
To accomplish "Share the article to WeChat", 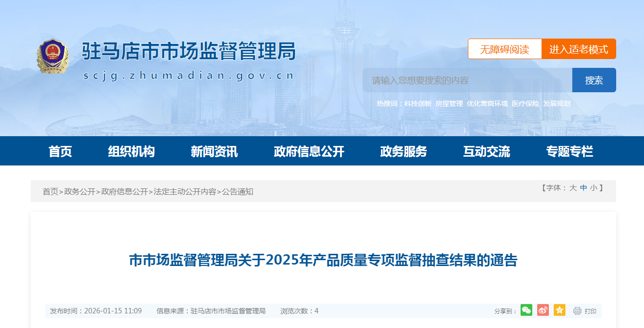I will 526,310.
